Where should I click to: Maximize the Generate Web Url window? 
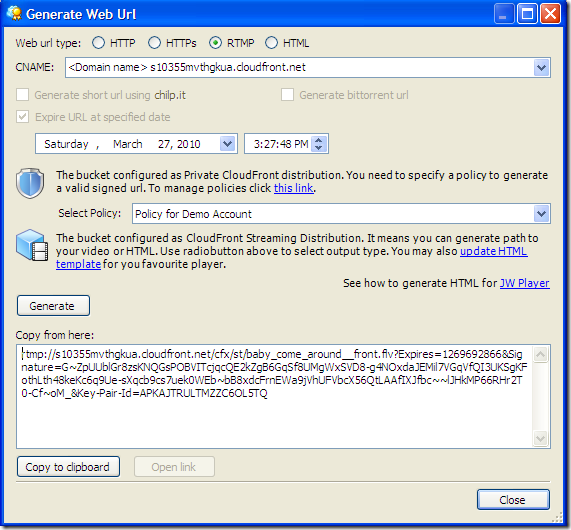point(527,14)
